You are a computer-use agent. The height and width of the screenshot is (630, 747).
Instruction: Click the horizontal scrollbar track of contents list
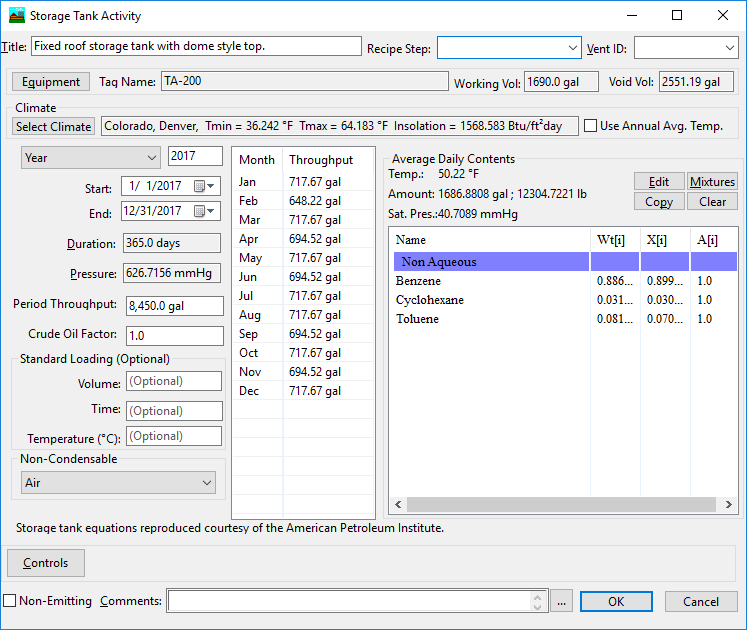561,504
